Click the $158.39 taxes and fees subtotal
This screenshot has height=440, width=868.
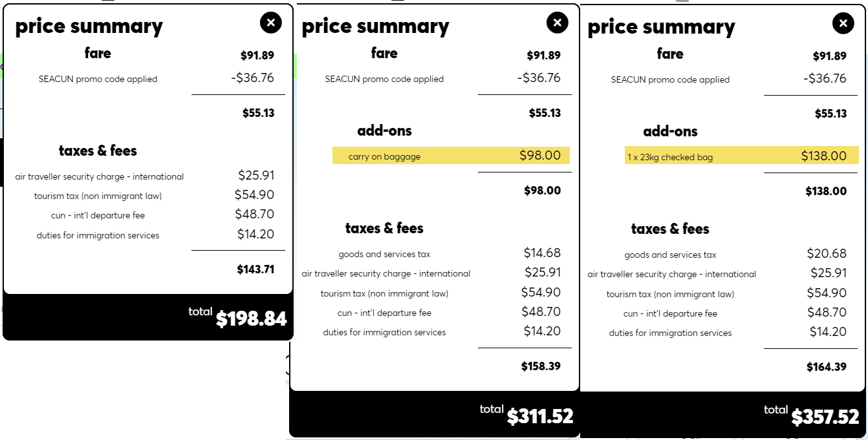pos(541,366)
